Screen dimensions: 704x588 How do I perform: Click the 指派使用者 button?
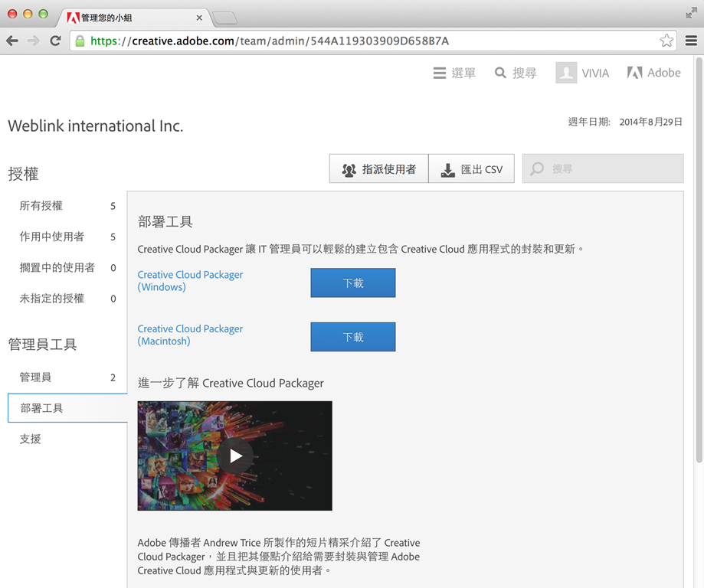[379, 168]
